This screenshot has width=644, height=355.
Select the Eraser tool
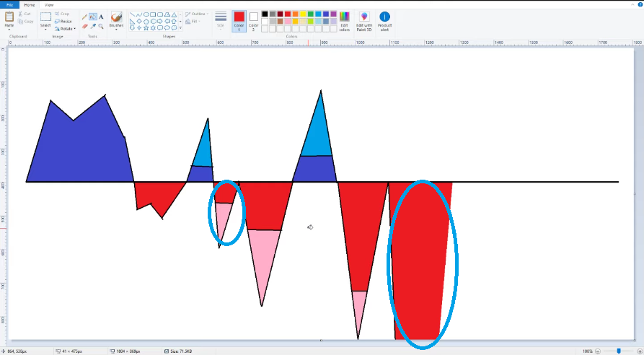click(x=84, y=26)
